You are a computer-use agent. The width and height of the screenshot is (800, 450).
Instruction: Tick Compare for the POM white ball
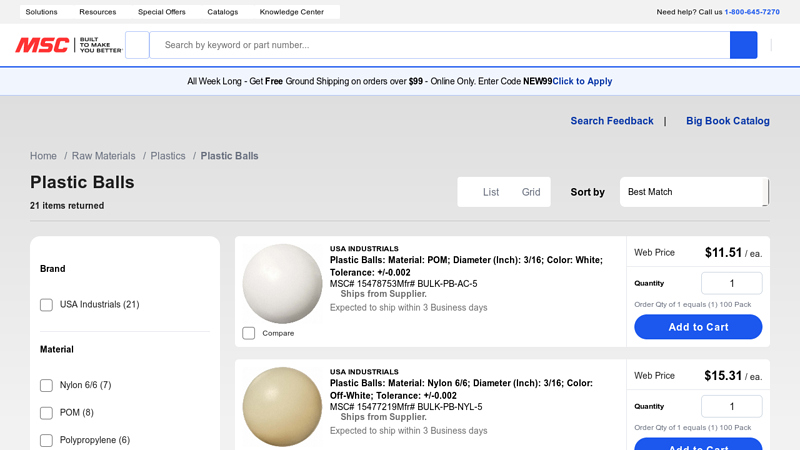click(x=248, y=333)
